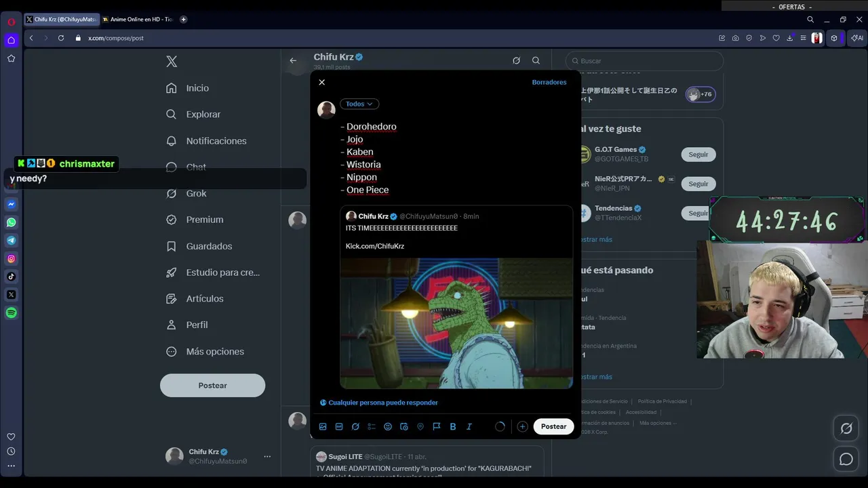Click the flag icon in composer toolbar
The height and width of the screenshot is (488, 868).
[x=437, y=426]
